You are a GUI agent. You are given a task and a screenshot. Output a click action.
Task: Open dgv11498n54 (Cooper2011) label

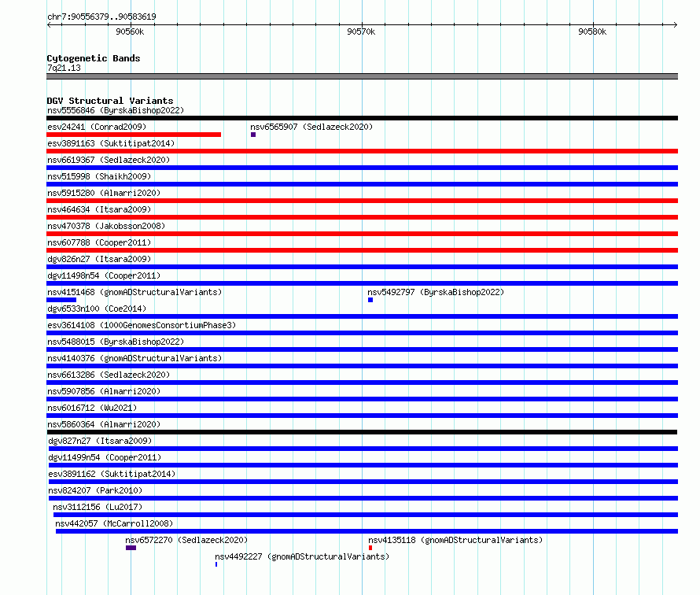click(104, 275)
